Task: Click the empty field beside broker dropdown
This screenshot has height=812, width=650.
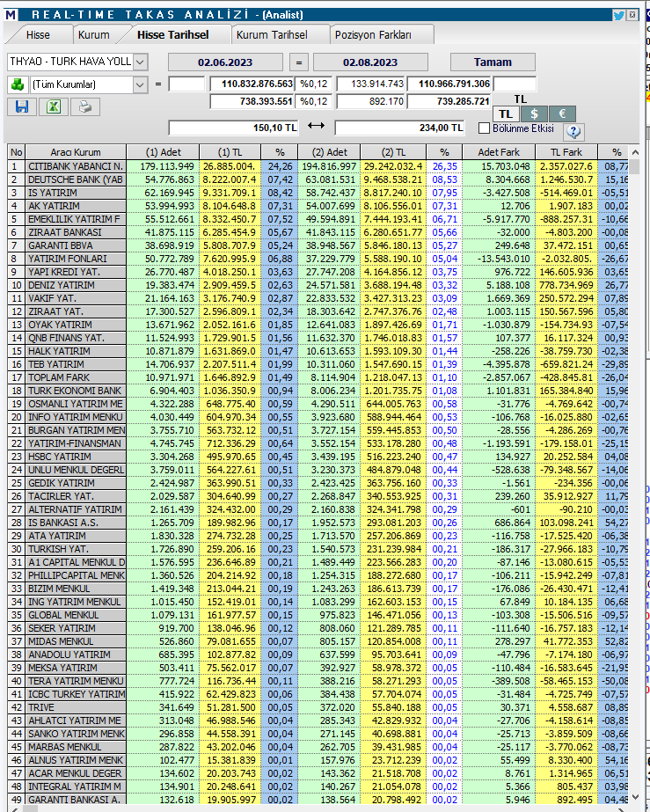Action: tap(186, 84)
